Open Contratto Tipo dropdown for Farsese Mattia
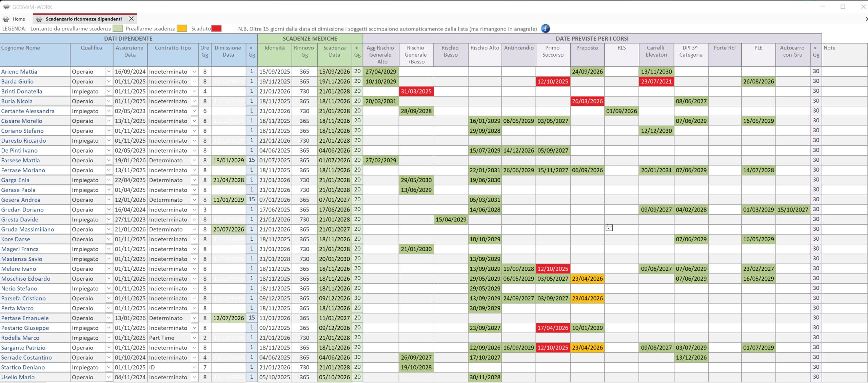Viewport: 868px width, 383px height. [x=194, y=160]
